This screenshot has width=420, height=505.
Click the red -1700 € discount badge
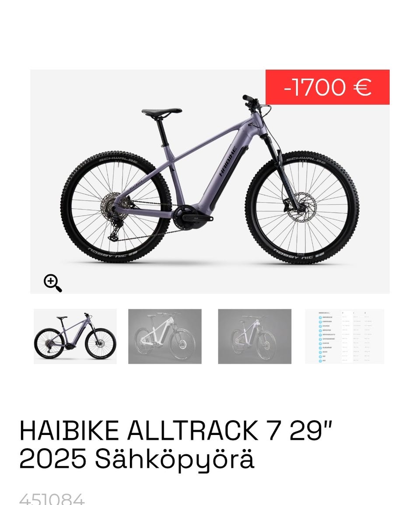coord(327,87)
